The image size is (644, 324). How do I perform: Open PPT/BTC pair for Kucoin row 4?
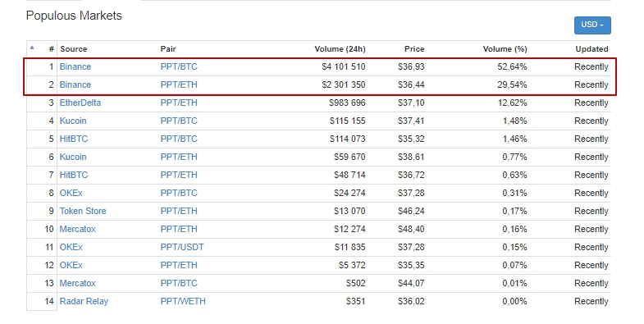click(179, 121)
